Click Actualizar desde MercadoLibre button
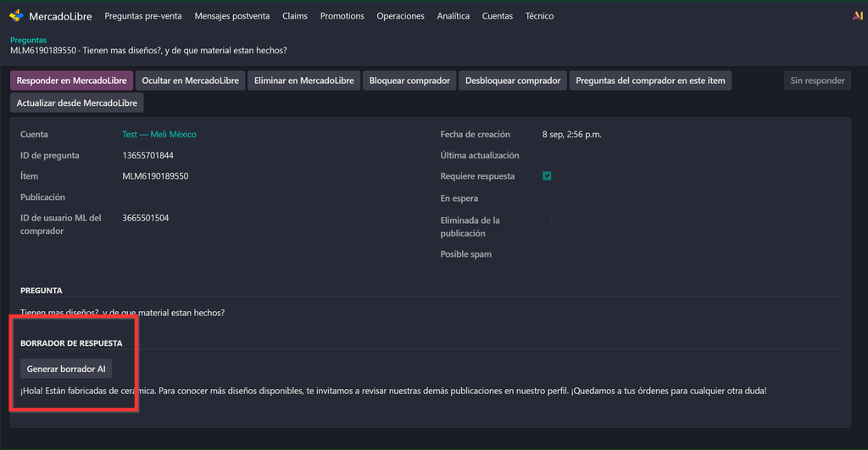 click(77, 103)
